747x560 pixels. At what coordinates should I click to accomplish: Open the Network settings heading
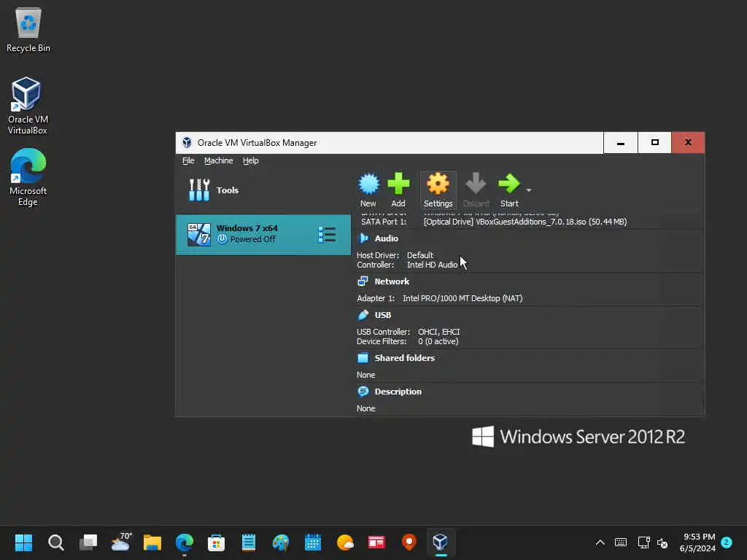coord(392,281)
